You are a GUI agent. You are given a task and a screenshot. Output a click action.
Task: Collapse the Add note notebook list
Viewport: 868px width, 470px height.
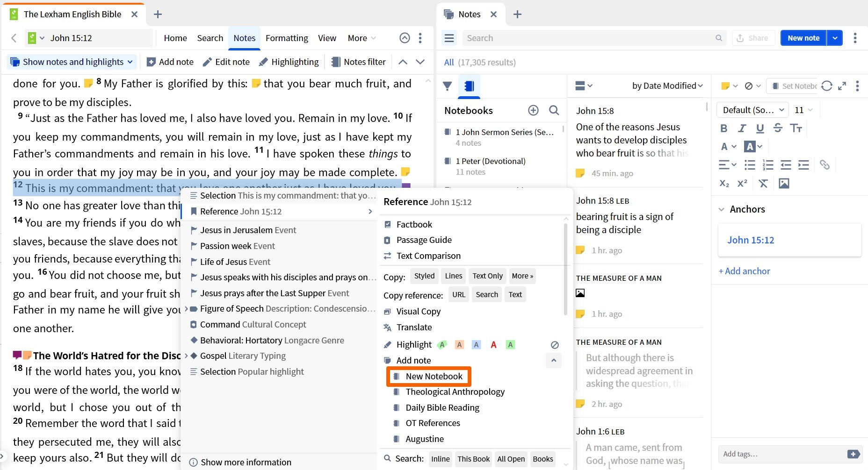pos(554,360)
